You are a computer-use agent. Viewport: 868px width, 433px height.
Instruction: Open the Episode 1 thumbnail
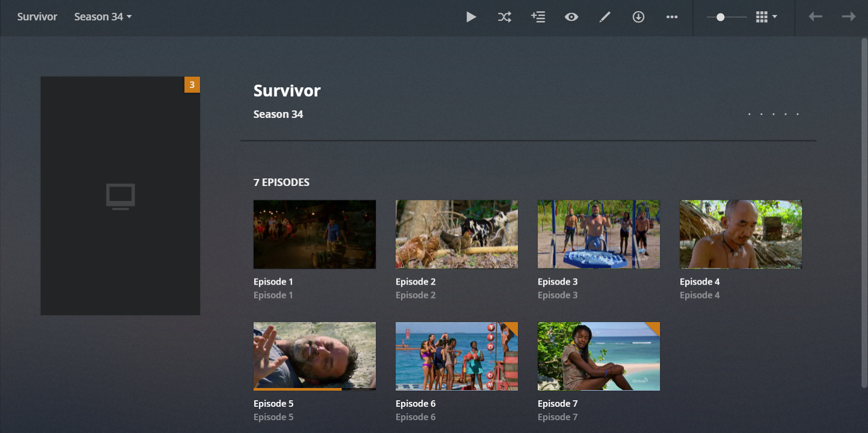314,234
